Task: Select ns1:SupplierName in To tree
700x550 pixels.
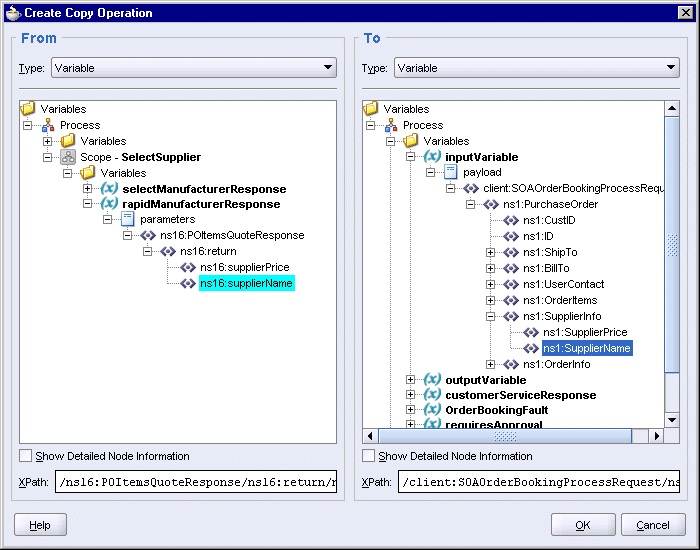Action: coord(587,348)
